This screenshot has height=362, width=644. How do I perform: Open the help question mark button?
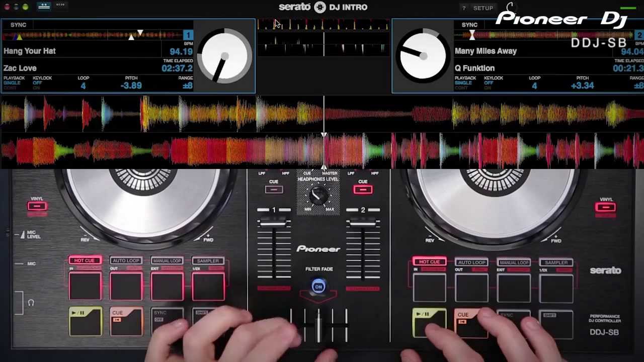[464, 8]
